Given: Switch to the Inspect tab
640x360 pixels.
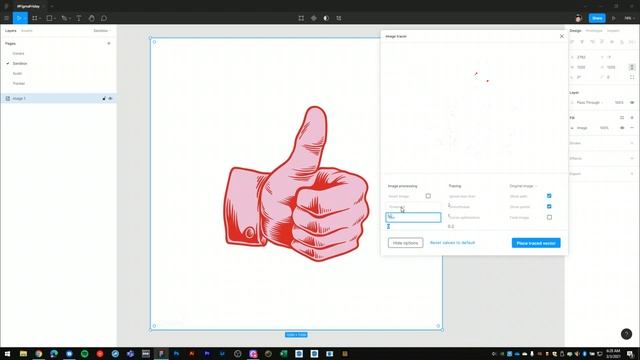Looking at the screenshot, I should pos(613,31).
